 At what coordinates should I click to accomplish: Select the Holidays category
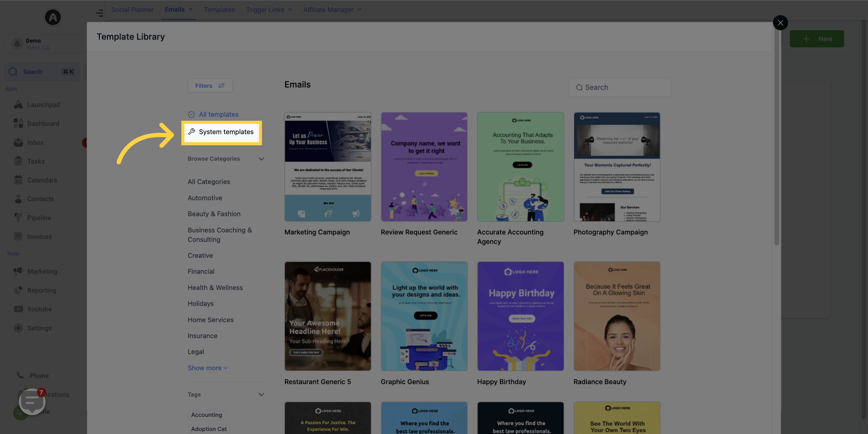pyautogui.click(x=201, y=304)
